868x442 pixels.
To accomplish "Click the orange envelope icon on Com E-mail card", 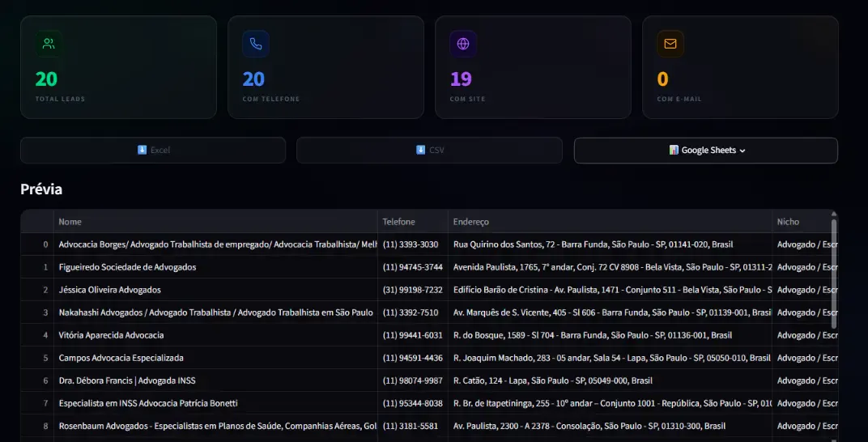I will coord(670,45).
